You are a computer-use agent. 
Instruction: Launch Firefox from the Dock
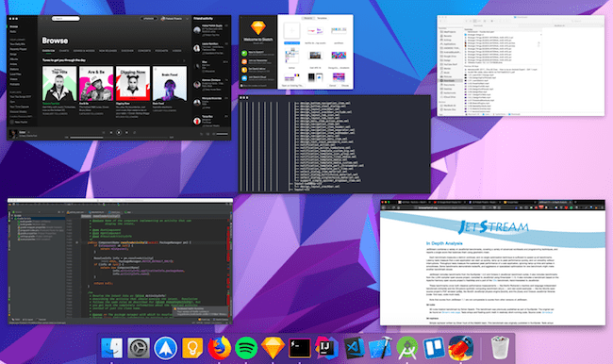click(x=220, y=348)
